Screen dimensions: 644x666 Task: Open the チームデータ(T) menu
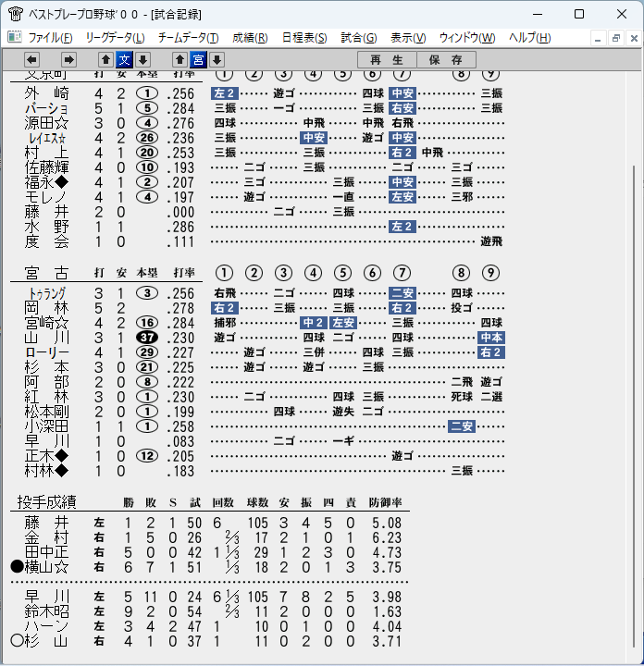click(189, 38)
